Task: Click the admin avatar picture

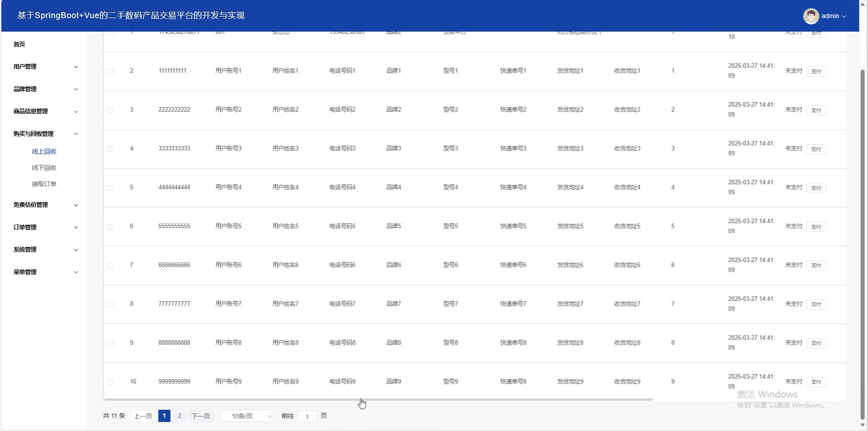Action: coord(811,16)
